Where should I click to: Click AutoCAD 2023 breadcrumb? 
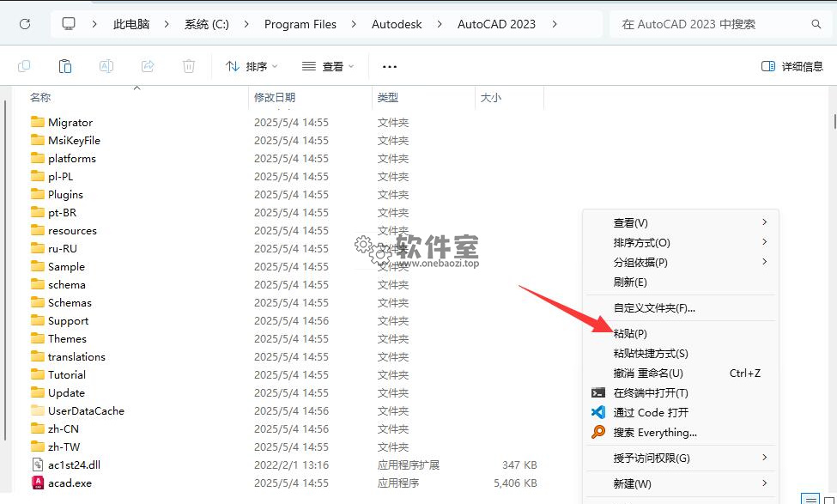(x=496, y=24)
